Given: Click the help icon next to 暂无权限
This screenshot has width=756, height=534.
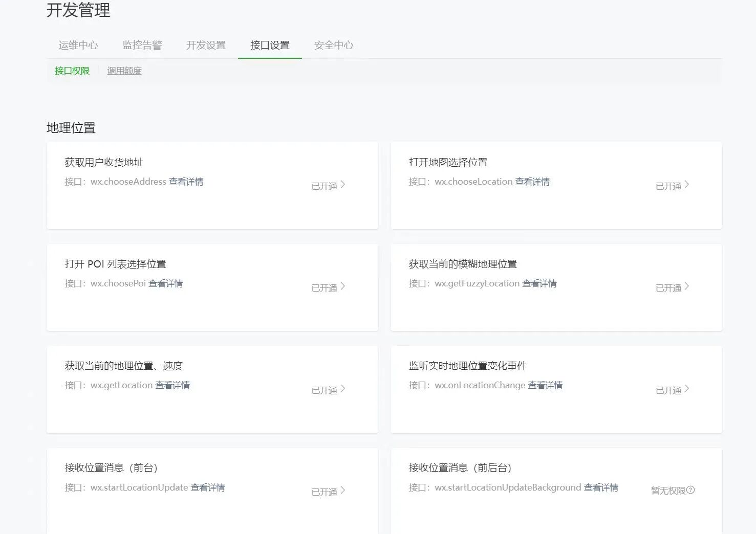Looking at the screenshot, I should pyautogui.click(x=690, y=490).
